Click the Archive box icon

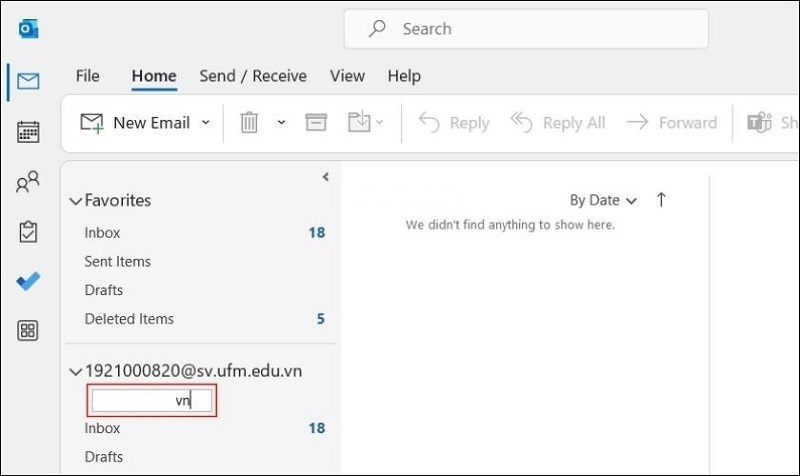point(316,122)
